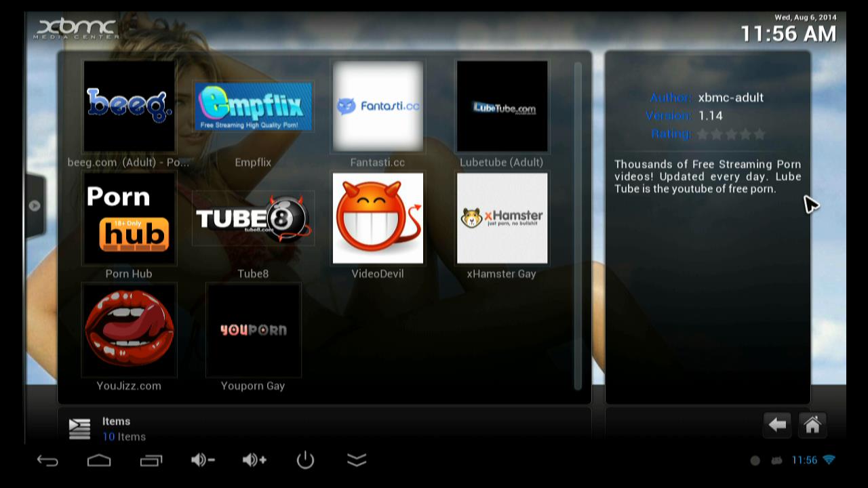Click the add-on description paragraph
Screen dimensions: 868x488
pyautogui.click(x=708, y=176)
